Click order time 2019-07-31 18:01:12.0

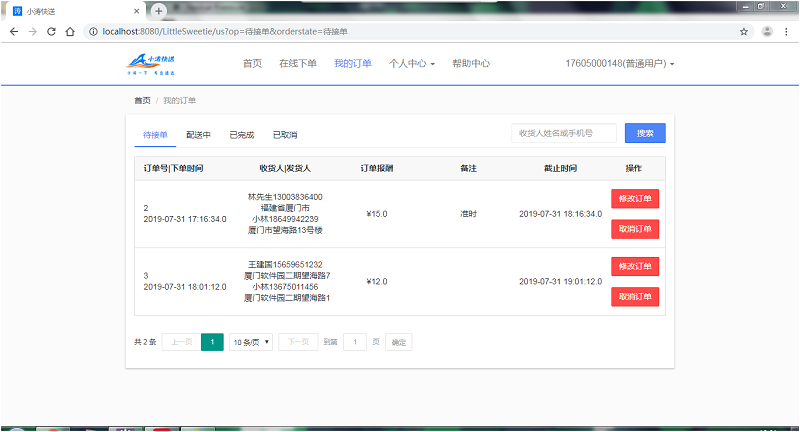click(x=185, y=287)
